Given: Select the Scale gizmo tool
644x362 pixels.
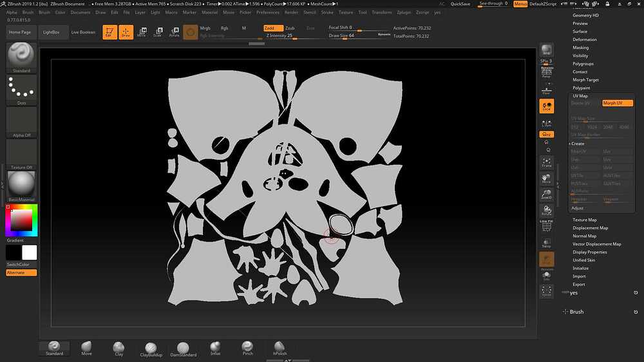Looking at the screenshot, I should click(158, 32).
